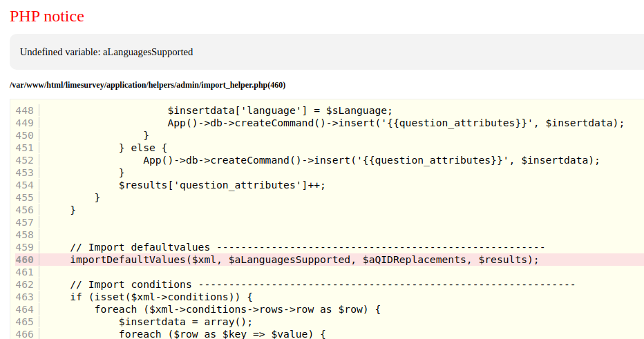Click the "PHP notice" heading
The height and width of the screenshot is (339, 644).
[x=47, y=17]
